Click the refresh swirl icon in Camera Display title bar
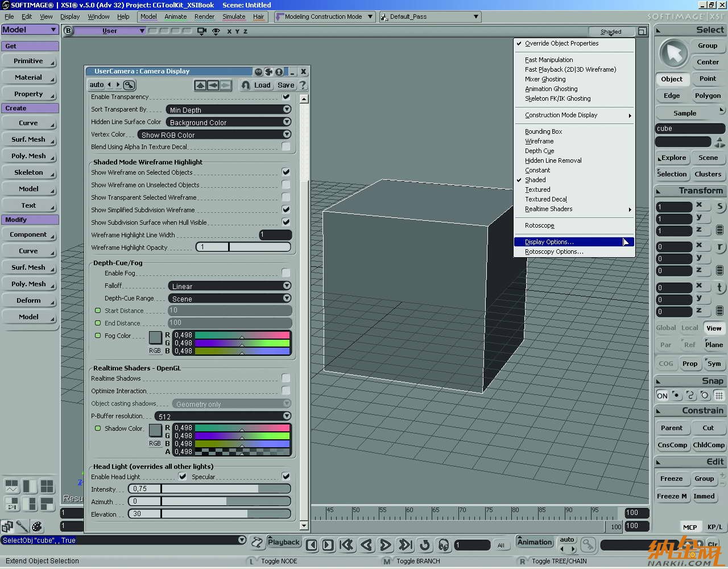This screenshot has height=569, width=728. (268, 72)
